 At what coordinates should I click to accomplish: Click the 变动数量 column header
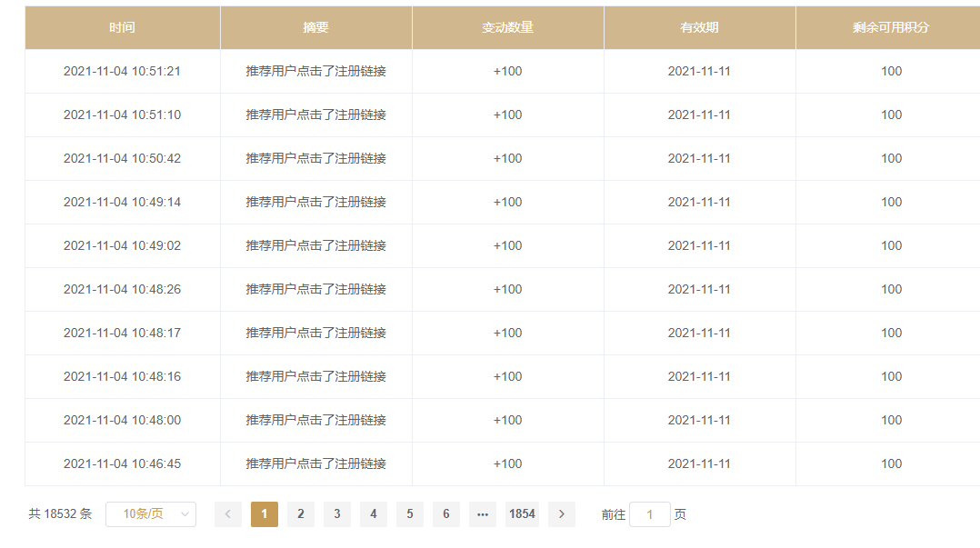[508, 27]
